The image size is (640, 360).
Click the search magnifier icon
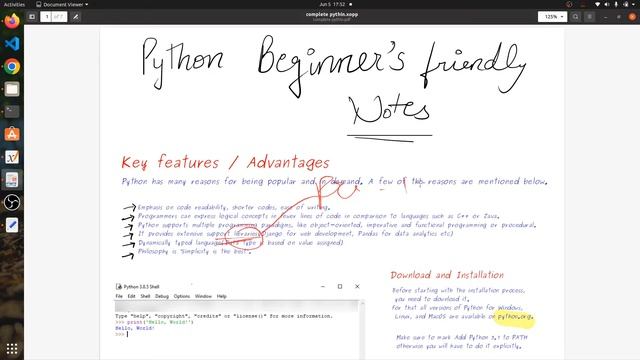tap(576, 17)
